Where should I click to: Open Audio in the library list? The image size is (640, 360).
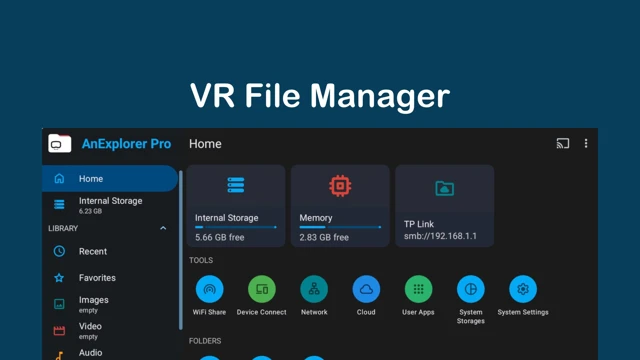[x=110, y=353]
